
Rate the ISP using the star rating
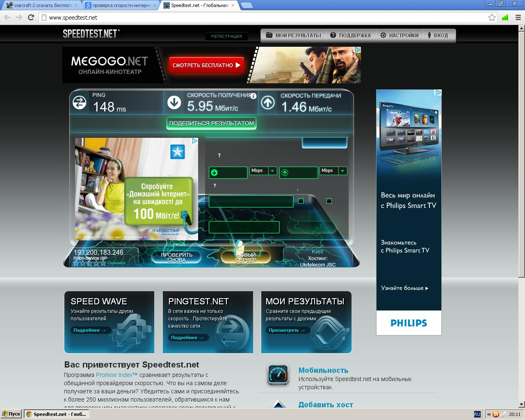[89, 263]
